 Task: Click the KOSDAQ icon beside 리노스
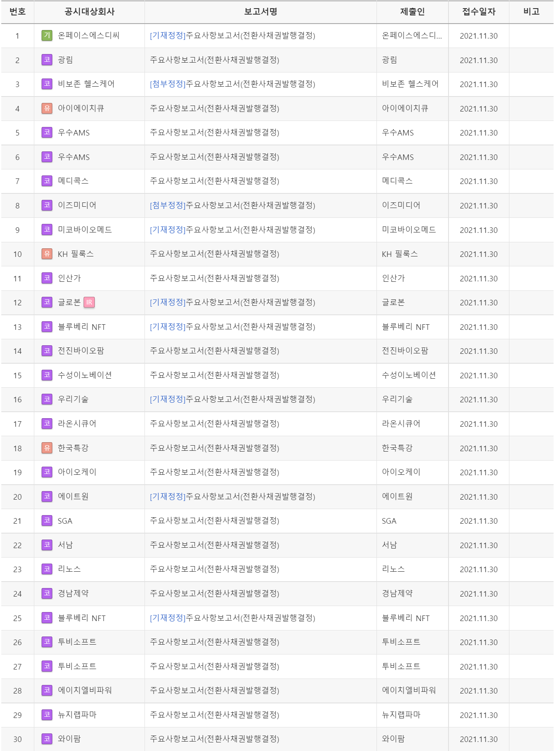[x=47, y=569]
